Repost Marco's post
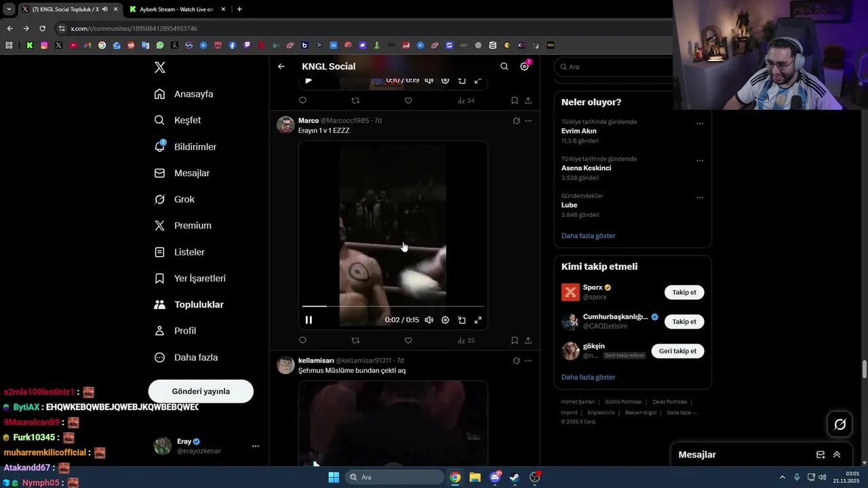868x488 pixels. [355, 340]
